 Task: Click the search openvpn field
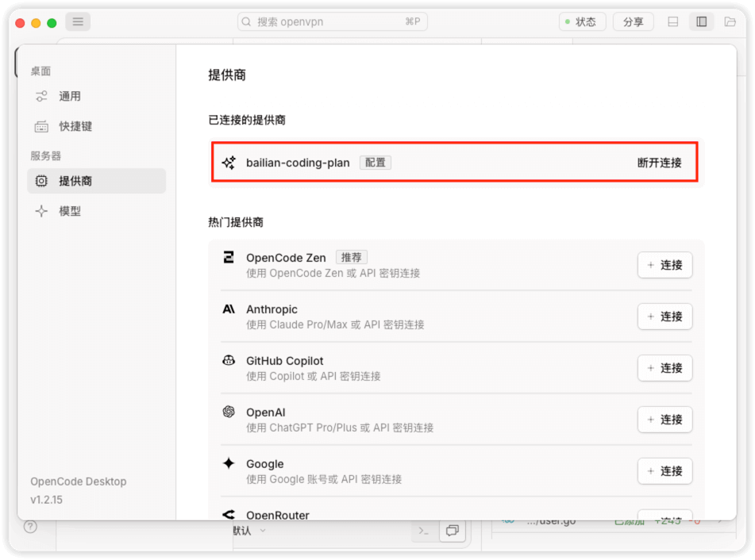click(x=332, y=21)
